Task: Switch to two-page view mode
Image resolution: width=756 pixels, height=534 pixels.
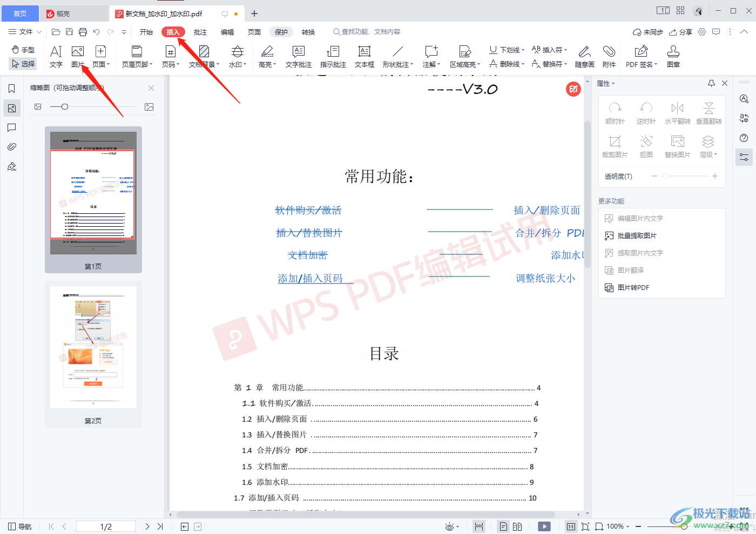Action: click(x=517, y=526)
